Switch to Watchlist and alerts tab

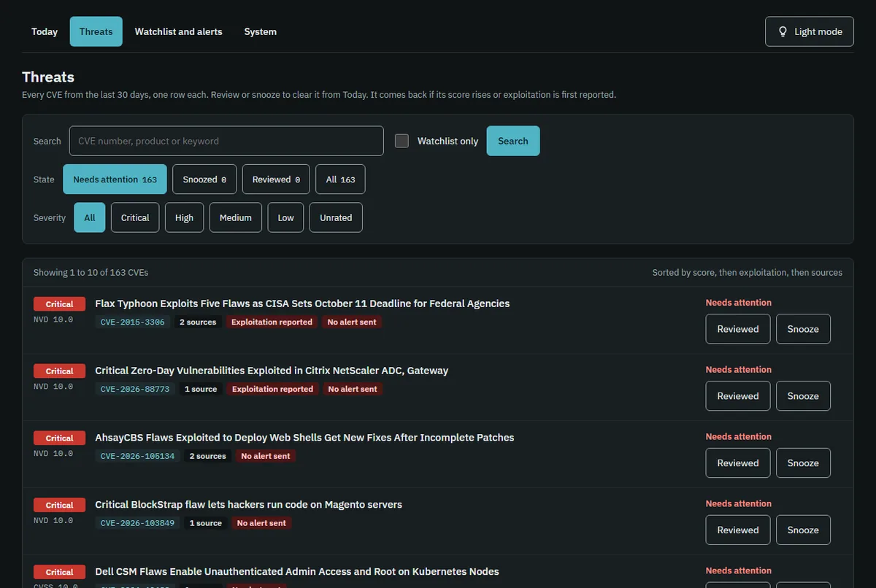pyautogui.click(x=179, y=31)
